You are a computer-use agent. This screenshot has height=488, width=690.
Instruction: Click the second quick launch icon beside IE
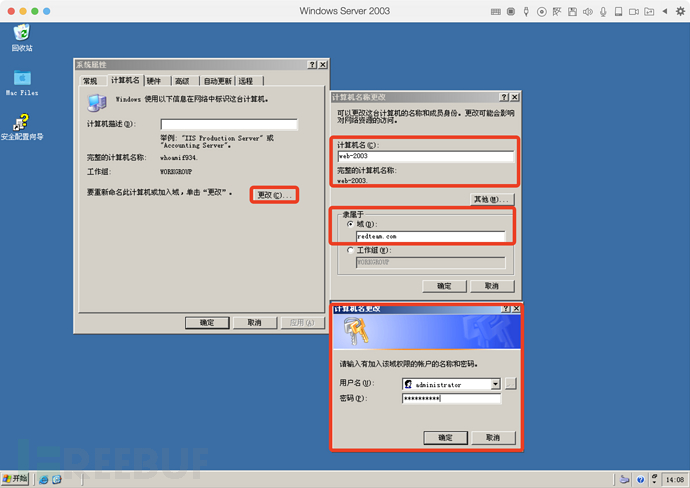(57, 480)
